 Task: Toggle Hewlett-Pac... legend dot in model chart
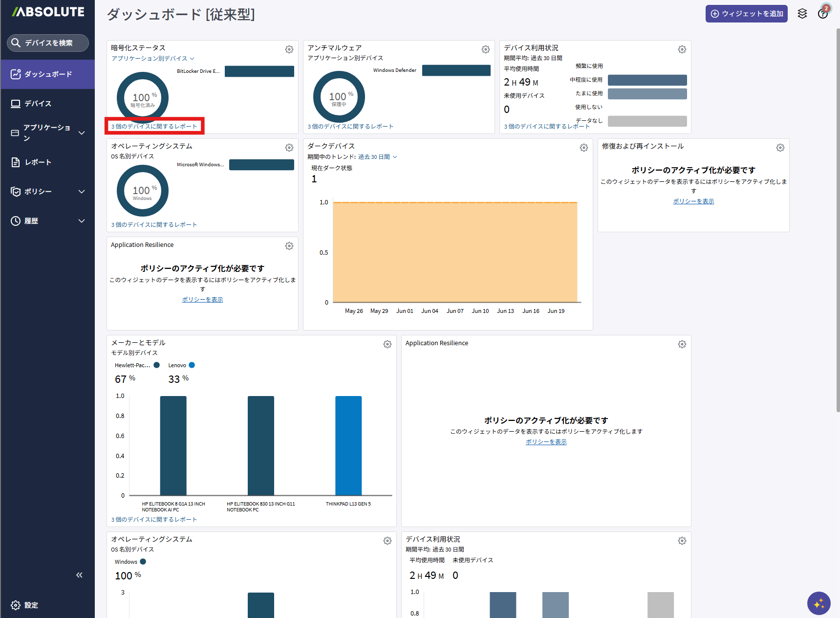[x=157, y=365]
